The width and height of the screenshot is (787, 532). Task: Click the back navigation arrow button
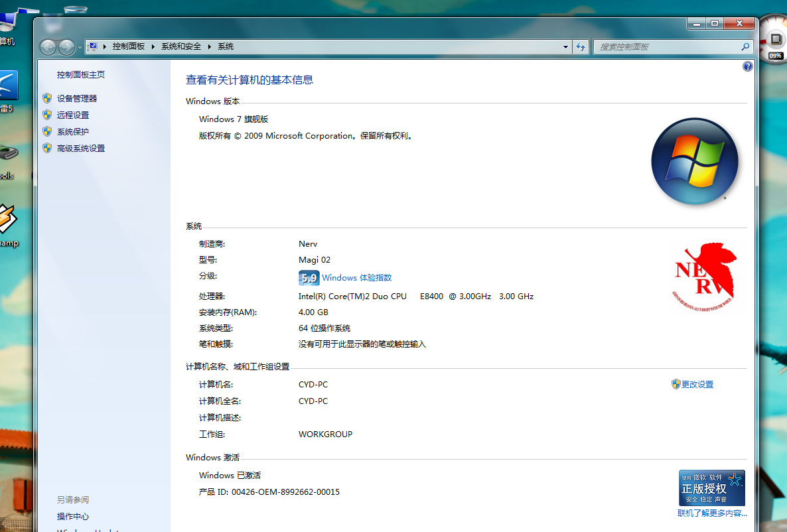[x=48, y=47]
